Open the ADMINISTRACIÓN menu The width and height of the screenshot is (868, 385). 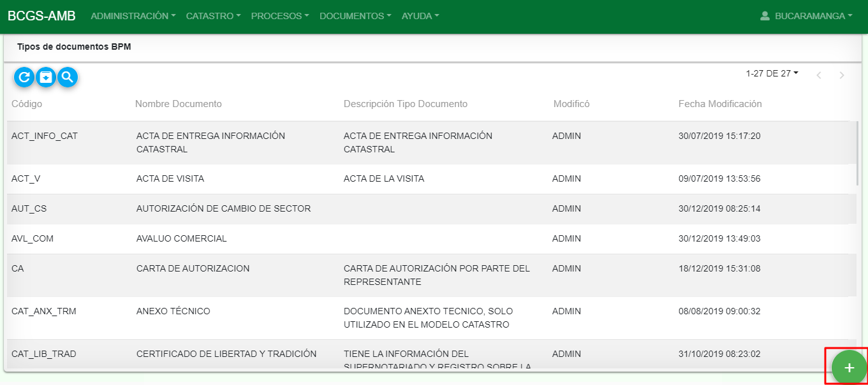[133, 16]
